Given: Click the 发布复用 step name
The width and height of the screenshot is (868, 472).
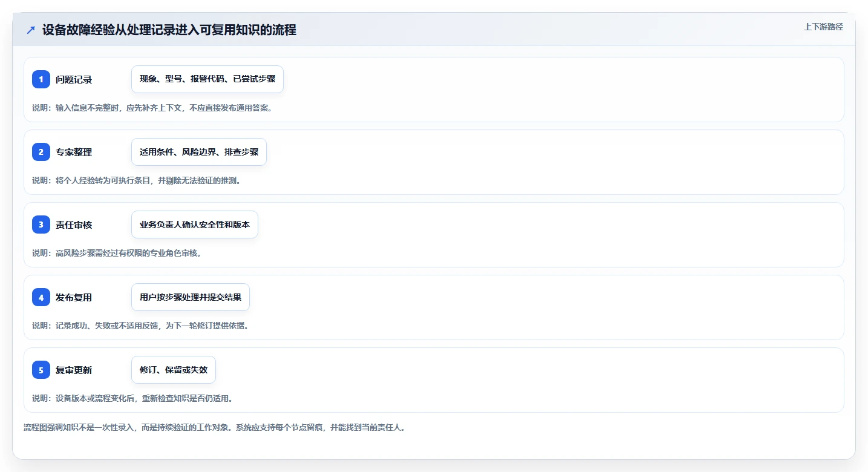Looking at the screenshot, I should click(74, 297).
